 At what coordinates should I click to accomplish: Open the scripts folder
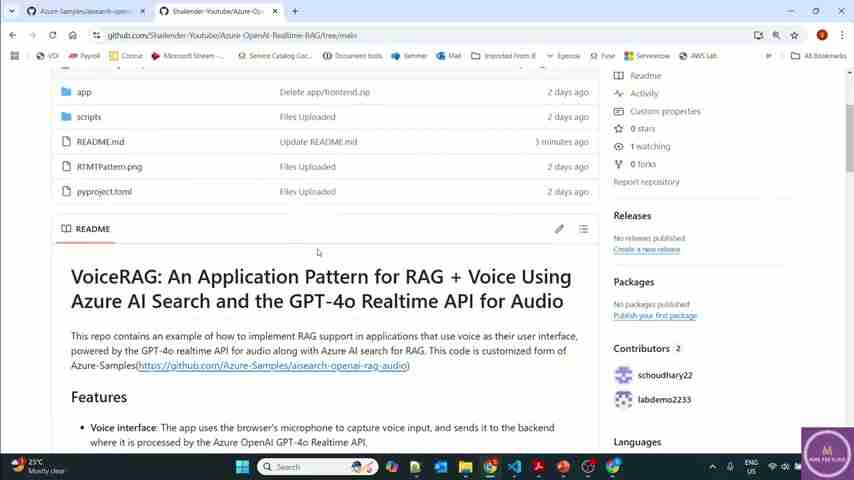point(89,117)
